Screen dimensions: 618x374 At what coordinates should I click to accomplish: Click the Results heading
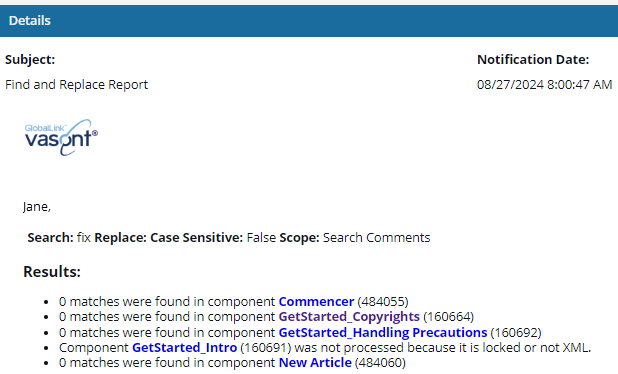[52, 272]
